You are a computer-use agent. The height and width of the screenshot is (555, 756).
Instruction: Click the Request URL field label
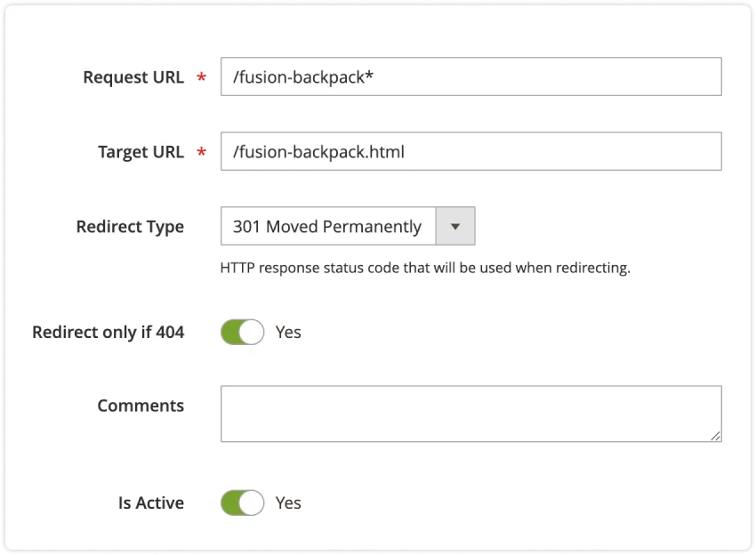click(x=133, y=77)
